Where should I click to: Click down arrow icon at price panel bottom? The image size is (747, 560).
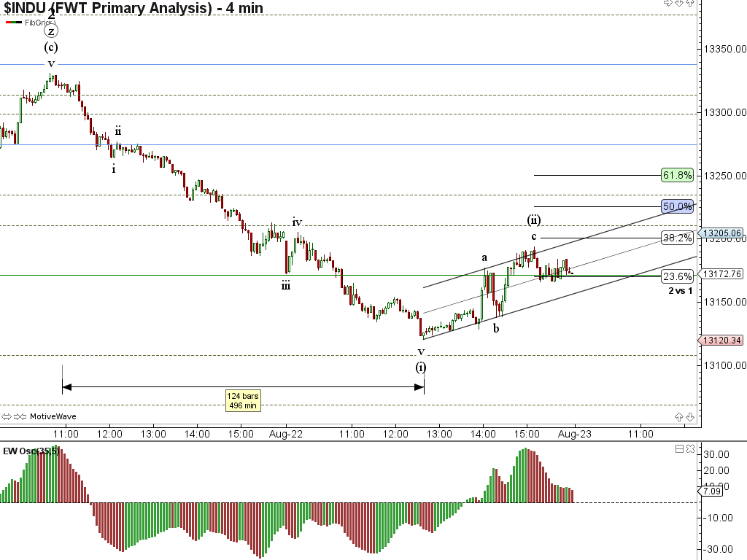point(690,416)
